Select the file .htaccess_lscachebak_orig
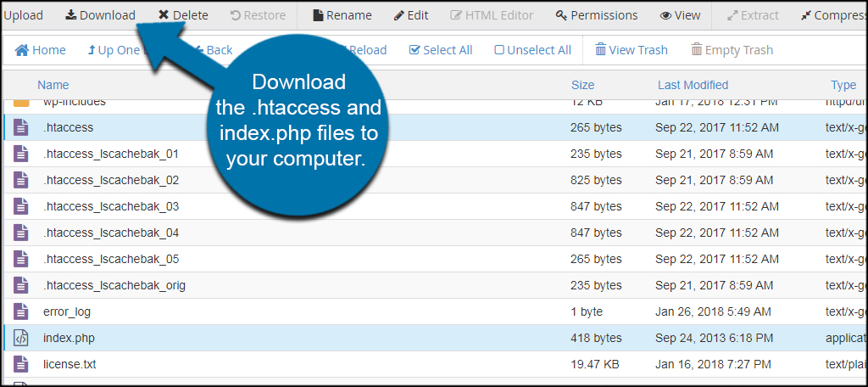 (x=114, y=285)
